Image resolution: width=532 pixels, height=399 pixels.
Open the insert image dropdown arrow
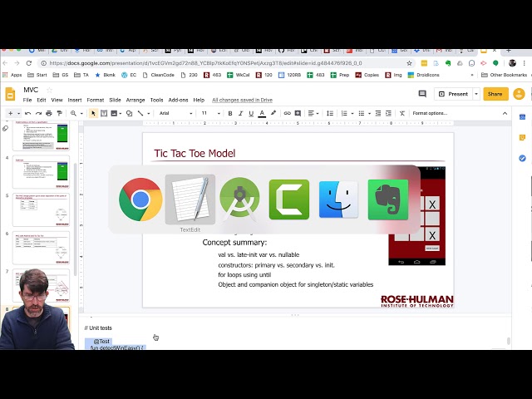tap(120, 113)
